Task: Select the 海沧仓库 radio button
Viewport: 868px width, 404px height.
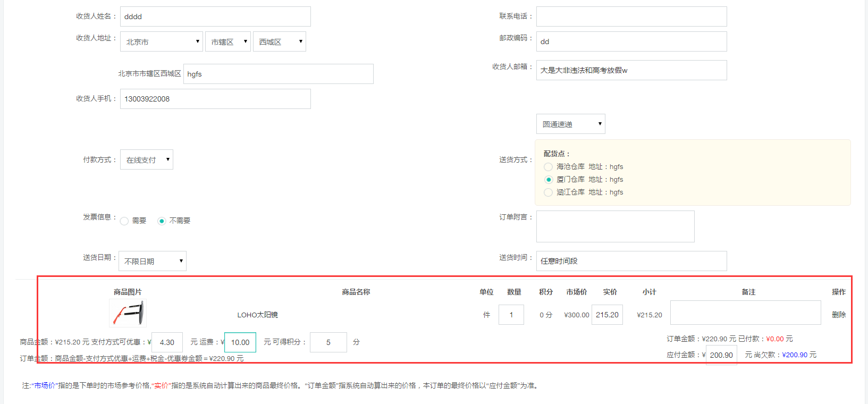Action: pos(548,167)
